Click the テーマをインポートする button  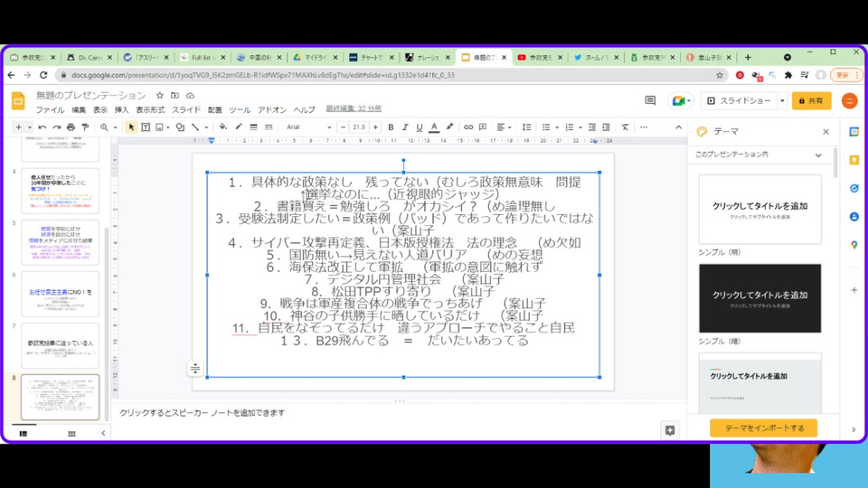click(763, 427)
